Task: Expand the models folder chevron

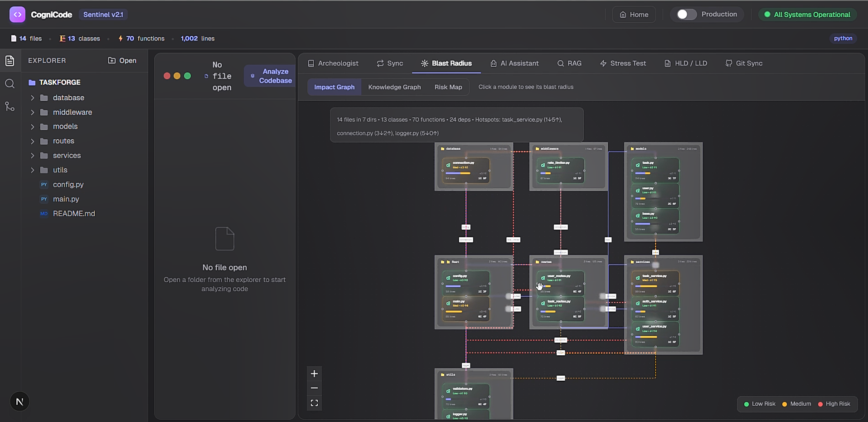Action: [32, 127]
